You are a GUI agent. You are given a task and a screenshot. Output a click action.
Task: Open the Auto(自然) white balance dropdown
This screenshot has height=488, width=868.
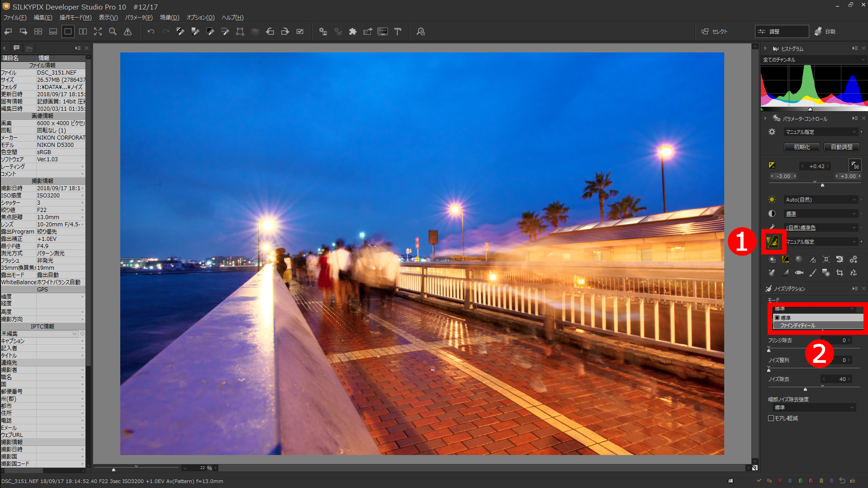pos(821,200)
